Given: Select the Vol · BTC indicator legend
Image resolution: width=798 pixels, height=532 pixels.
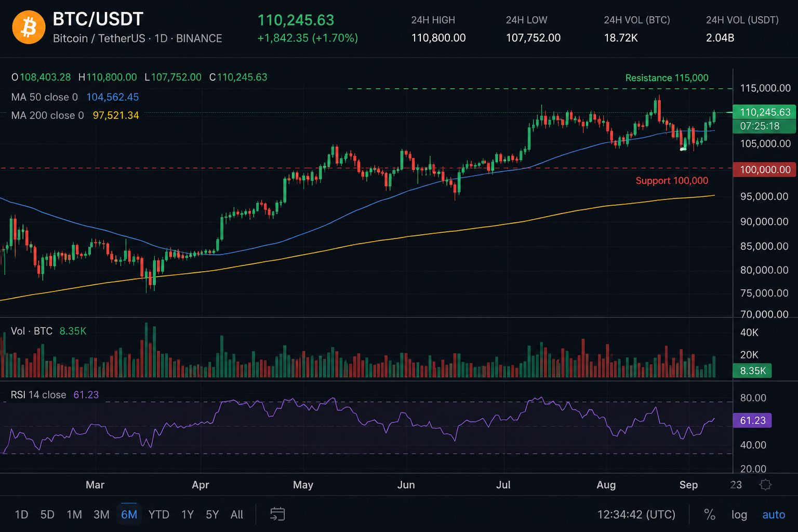Looking at the screenshot, I should click(32, 331).
